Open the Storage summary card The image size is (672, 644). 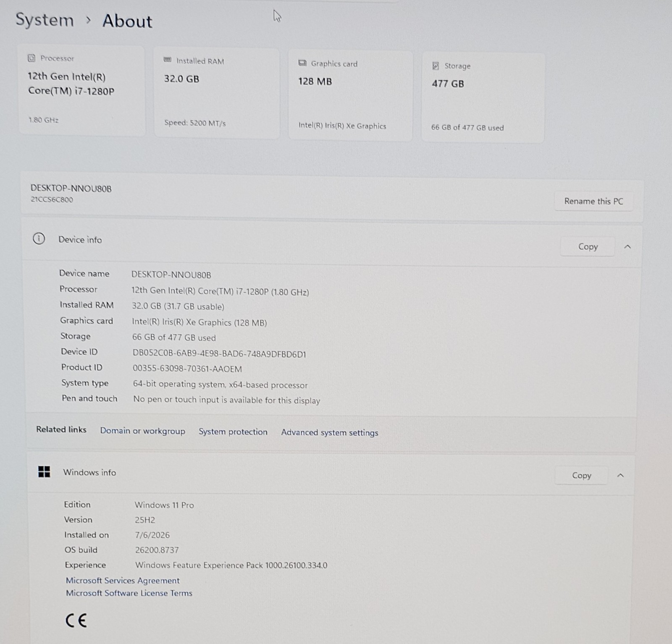[x=483, y=97]
